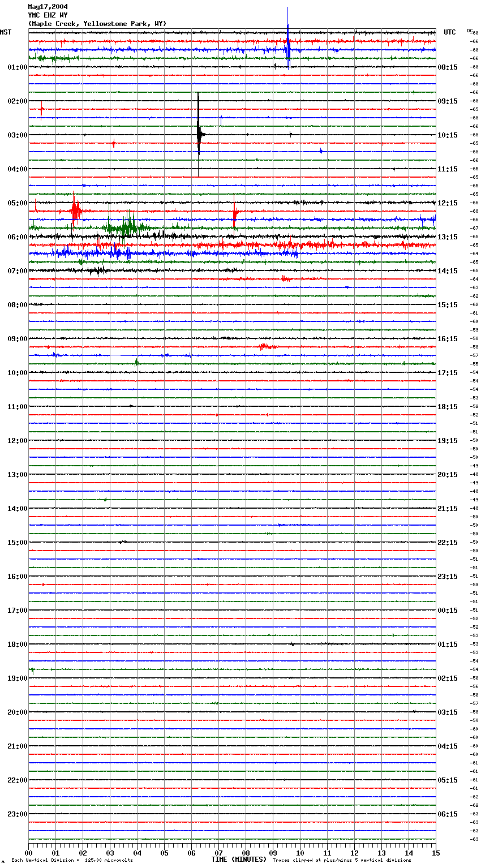Screen dimensions: 481x868
Task: Click the 16:15 UTC time label
Action: (x=448, y=339)
